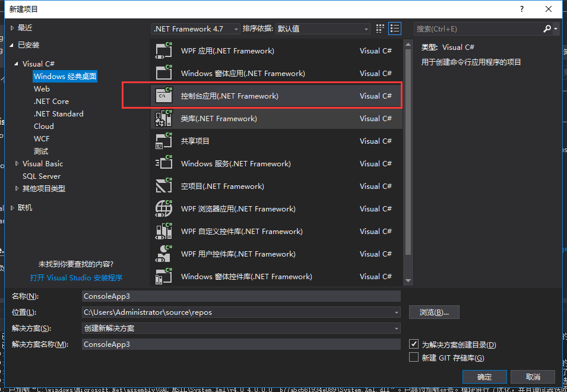Select the 类库(.NET Framework) template name
The image size is (567, 392).
click(x=218, y=119)
